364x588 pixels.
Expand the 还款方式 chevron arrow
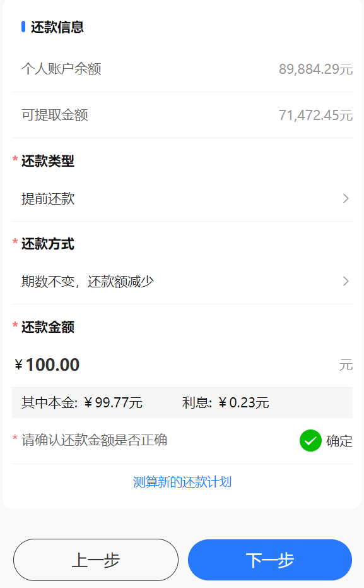tap(346, 281)
